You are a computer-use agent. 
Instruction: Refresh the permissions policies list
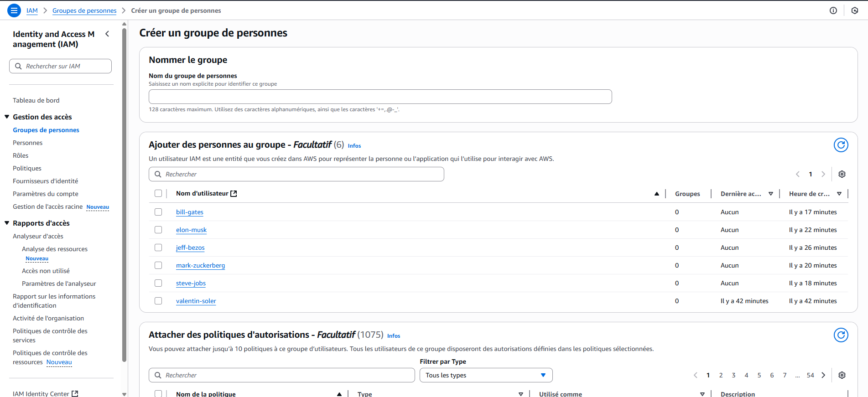[x=841, y=335]
